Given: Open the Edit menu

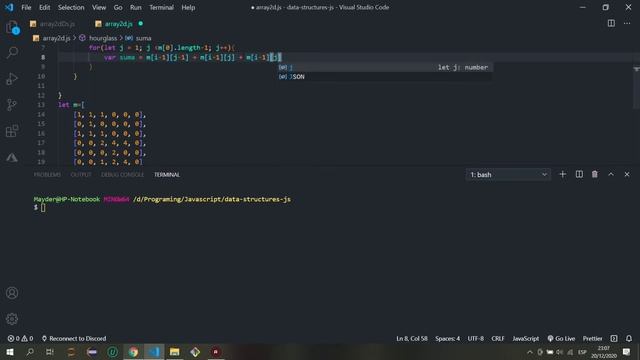Looking at the screenshot, I should point(44,7).
